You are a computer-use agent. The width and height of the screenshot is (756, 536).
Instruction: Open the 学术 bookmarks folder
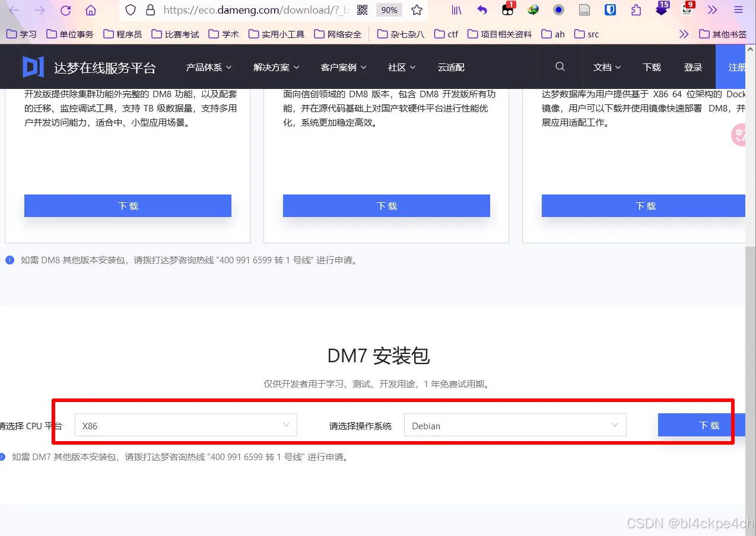pos(224,34)
